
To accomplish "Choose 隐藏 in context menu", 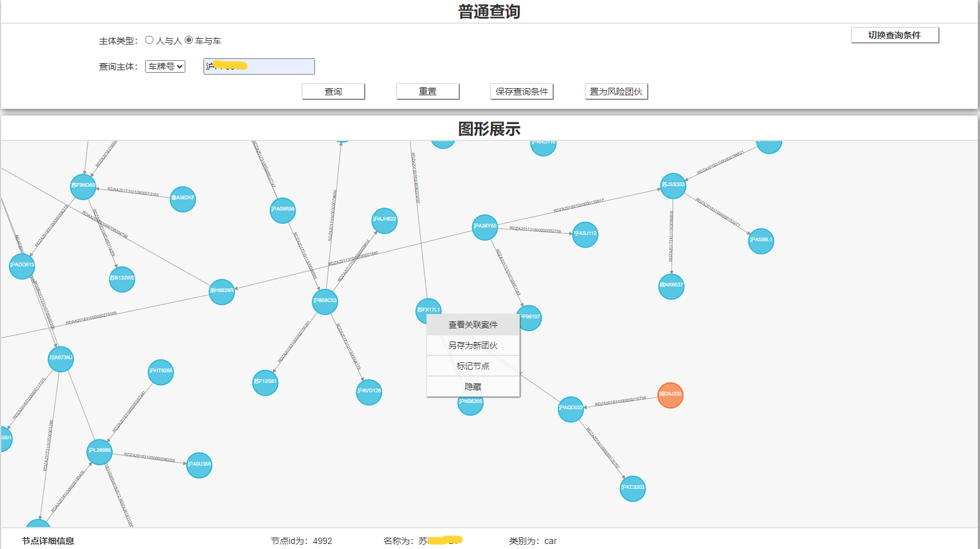I will coord(473,387).
